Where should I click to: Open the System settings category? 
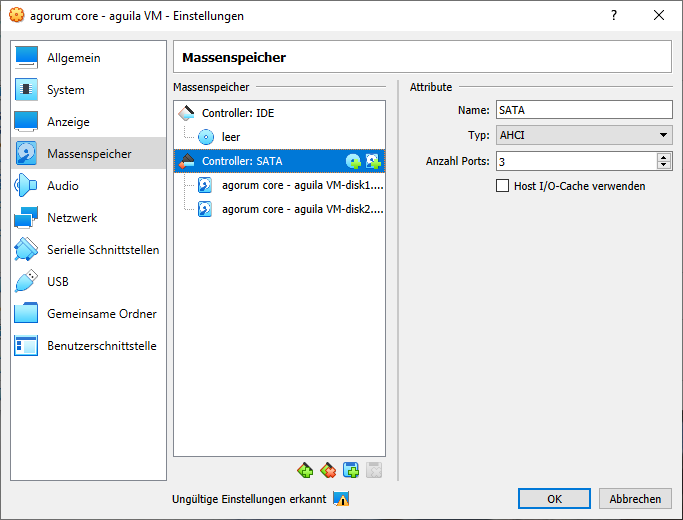click(88, 90)
